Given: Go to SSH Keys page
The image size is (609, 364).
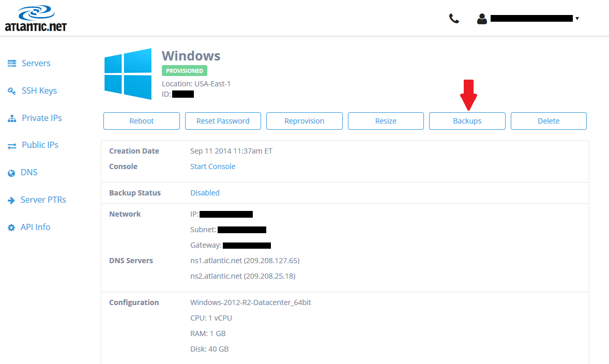Looking at the screenshot, I should [x=39, y=90].
